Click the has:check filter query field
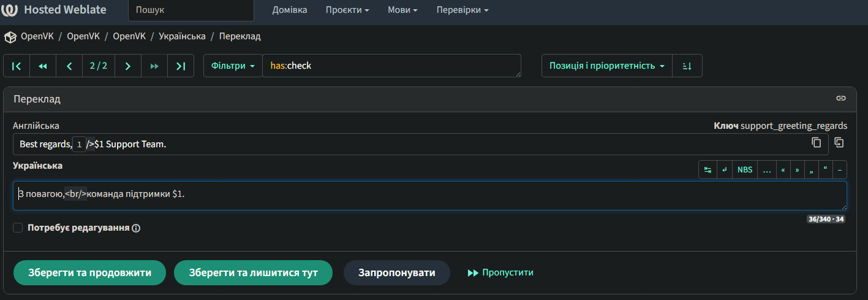868x300 pixels. [392, 66]
